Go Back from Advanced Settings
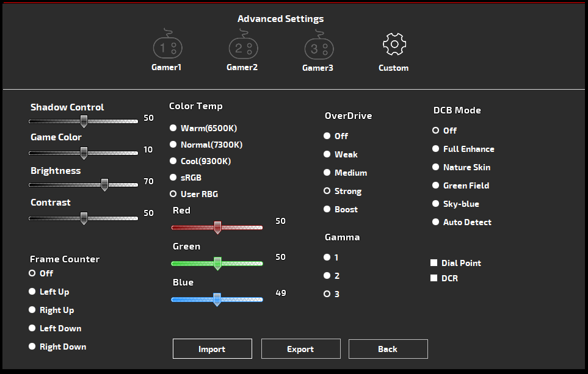The height and width of the screenshot is (374, 588). pyautogui.click(x=388, y=349)
